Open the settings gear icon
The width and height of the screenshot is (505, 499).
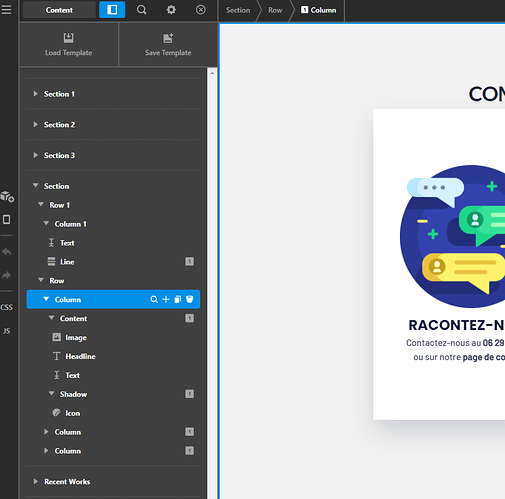coord(171,10)
